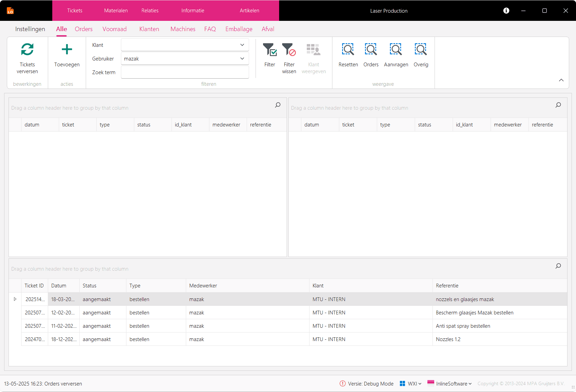The height and width of the screenshot is (392, 576).
Task: Click the Aanvragen view icon
Action: pyautogui.click(x=396, y=49)
